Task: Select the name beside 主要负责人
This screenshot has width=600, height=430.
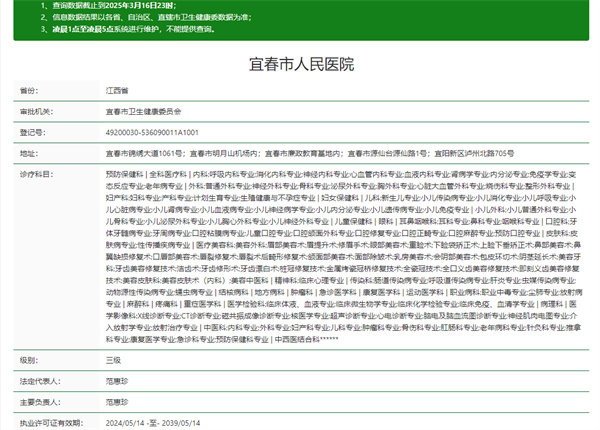Action: tap(117, 402)
